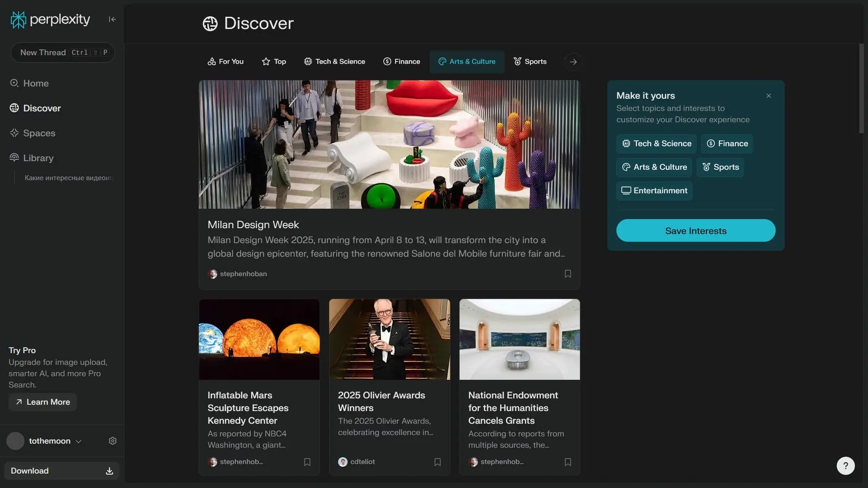Switch to the For You tab
Screen dimensions: 868x488
coord(225,62)
